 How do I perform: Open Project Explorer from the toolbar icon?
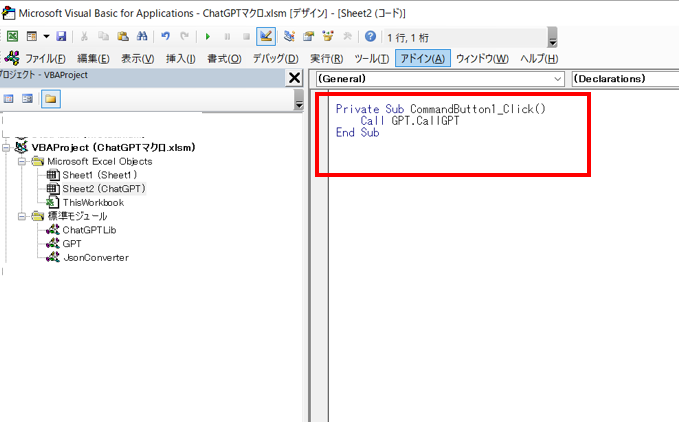coord(289,36)
